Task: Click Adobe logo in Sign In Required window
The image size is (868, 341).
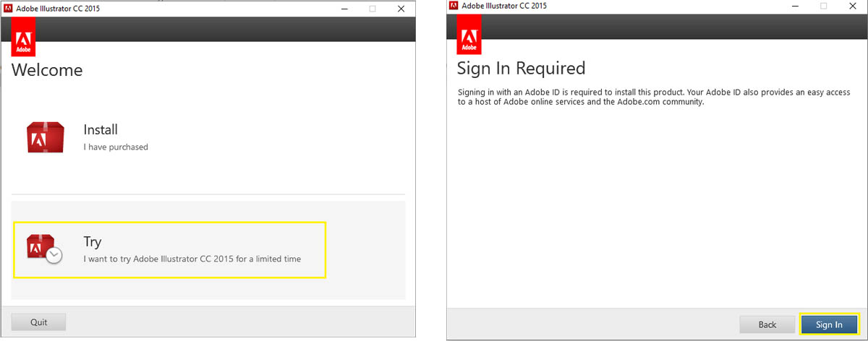Action: [469, 34]
